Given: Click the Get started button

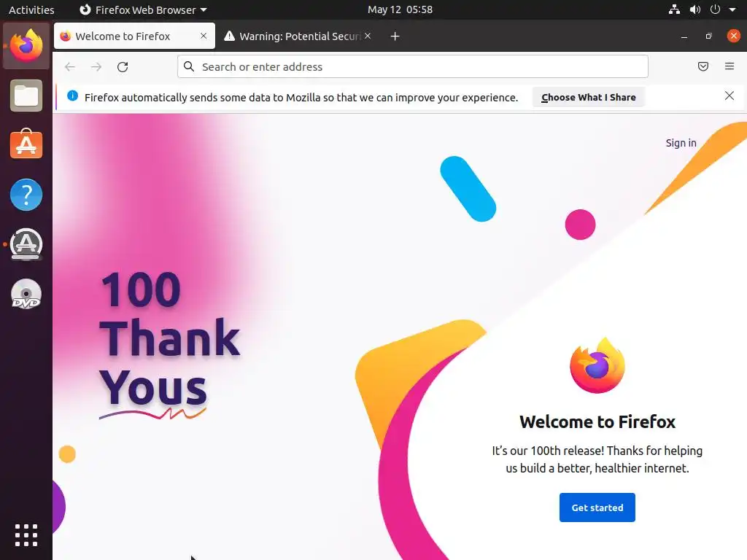Looking at the screenshot, I should [x=597, y=507].
